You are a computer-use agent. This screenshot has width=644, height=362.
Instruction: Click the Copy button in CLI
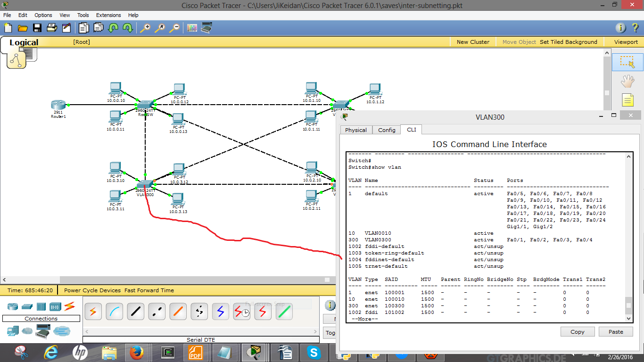578,332
